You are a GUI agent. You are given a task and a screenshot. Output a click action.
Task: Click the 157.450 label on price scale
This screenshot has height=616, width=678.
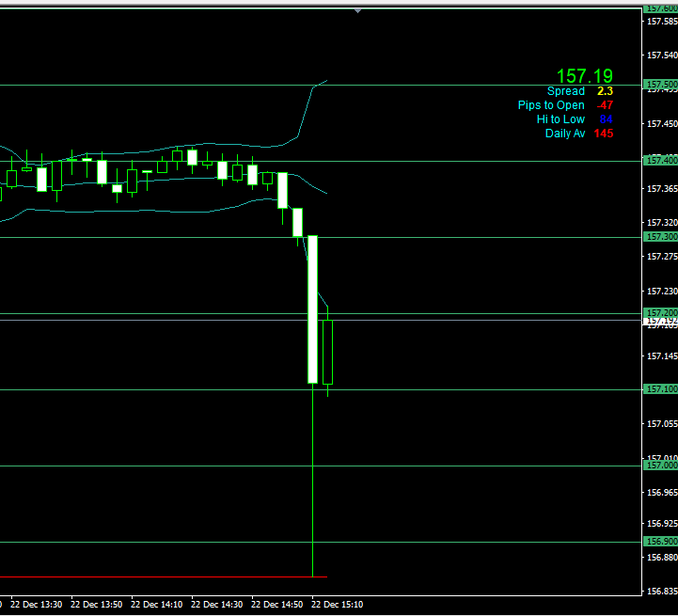(x=660, y=123)
